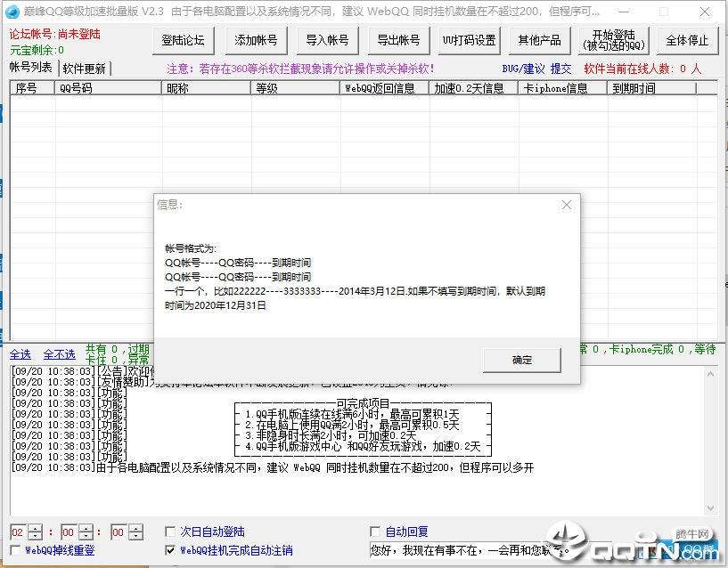Click the 卡iphone信息 column header
Viewport: 728px width, 568px height.
[x=563, y=88]
